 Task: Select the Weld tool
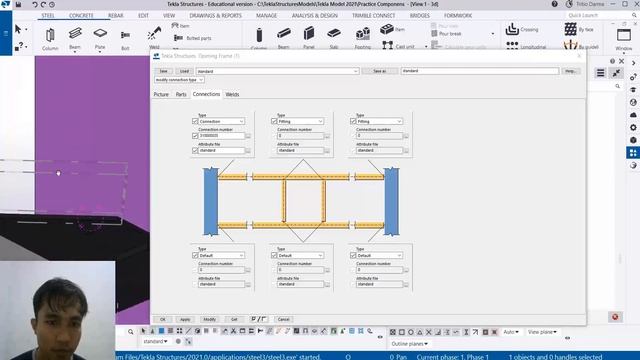pyautogui.click(x=154, y=39)
